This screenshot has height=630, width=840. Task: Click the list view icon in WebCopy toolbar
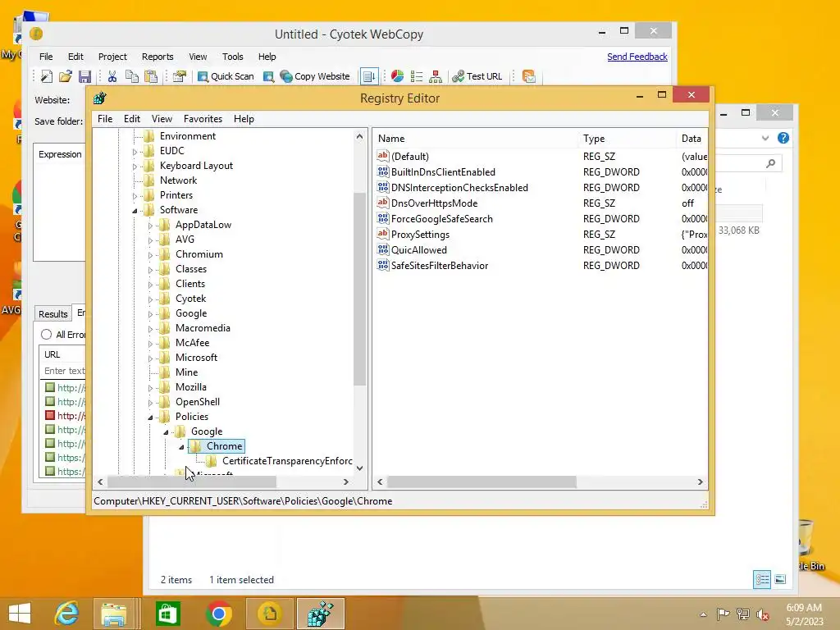tap(416, 76)
